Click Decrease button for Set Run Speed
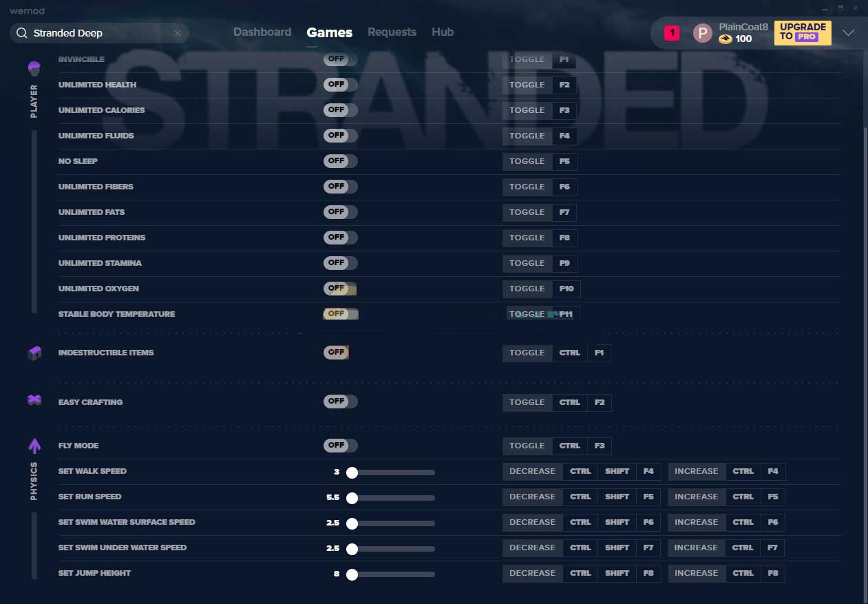The height and width of the screenshot is (604, 868). 532,497
